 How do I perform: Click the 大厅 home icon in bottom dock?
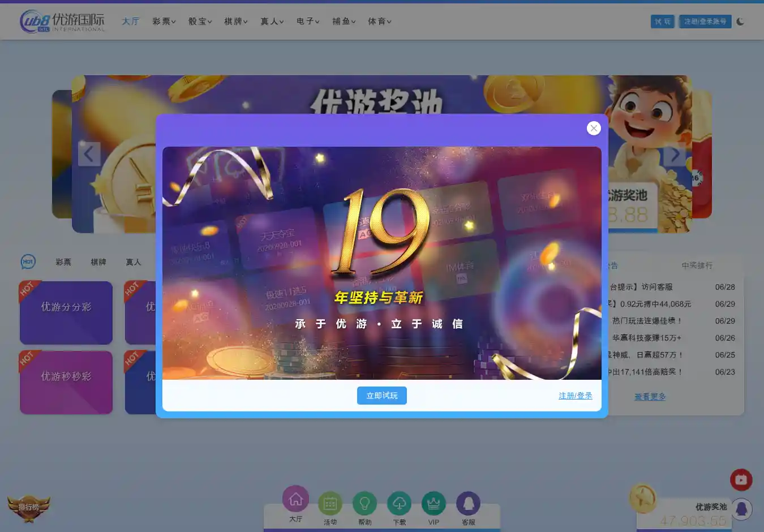click(x=295, y=500)
